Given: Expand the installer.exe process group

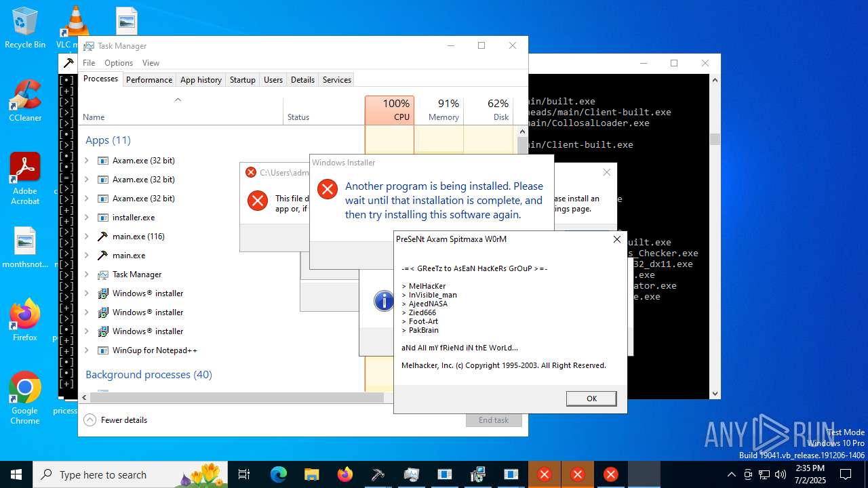Looking at the screenshot, I should [x=86, y=218].
